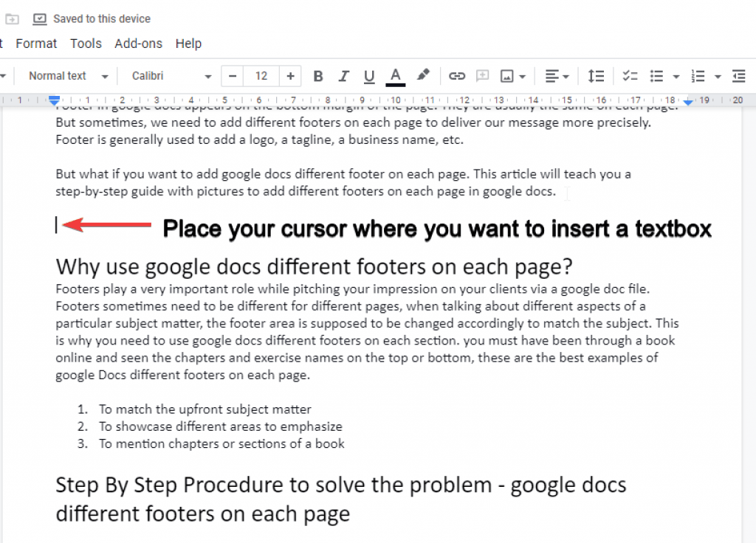
Task: Add a comment
Action: 482,76
